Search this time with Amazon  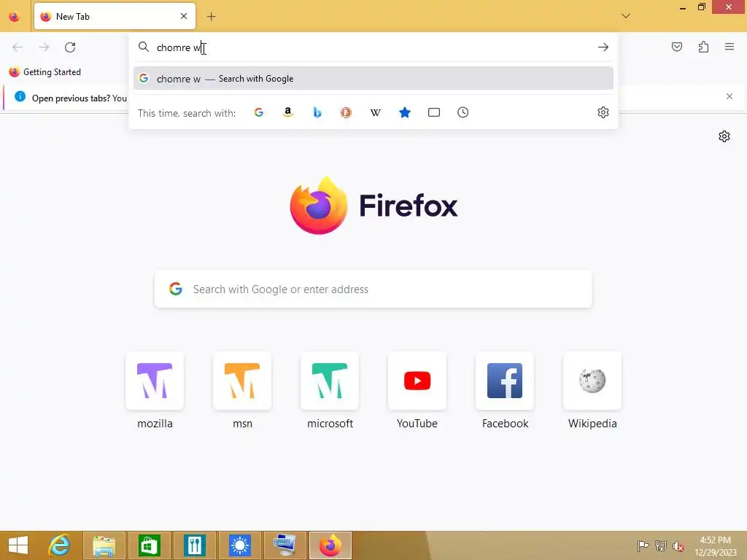(x=287, y=112)
